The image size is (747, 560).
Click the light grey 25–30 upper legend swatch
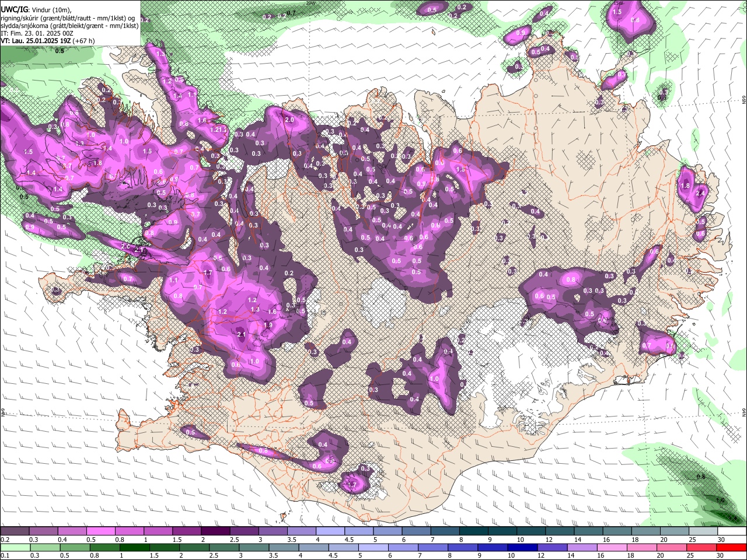[x=704, y=531]
